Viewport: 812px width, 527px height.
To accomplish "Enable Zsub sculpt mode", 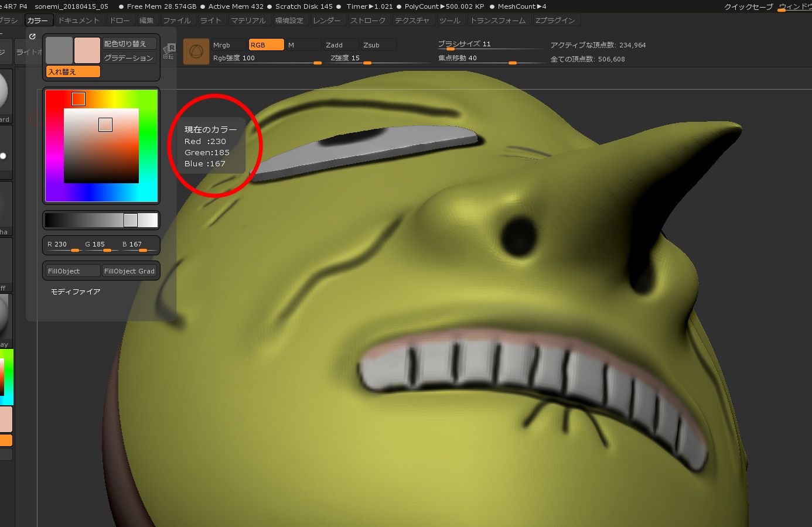I will point(379,45).
